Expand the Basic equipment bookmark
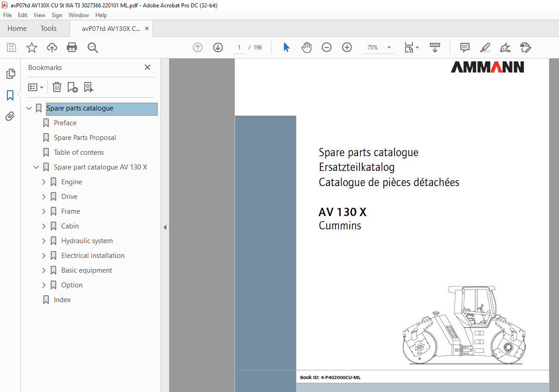The width and height of the screenshot is (559, 392). click(x=44, y=270)
